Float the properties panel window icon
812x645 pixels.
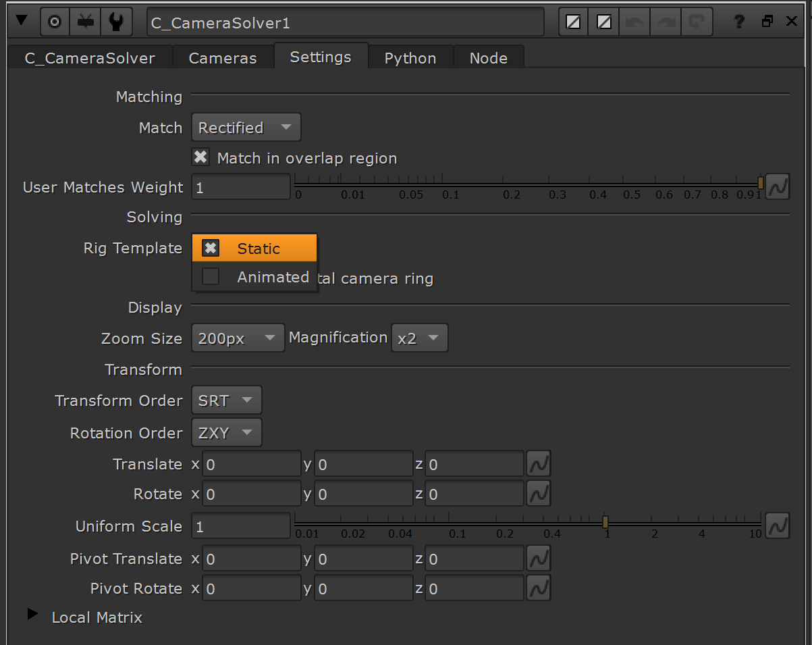coord(767,22)
